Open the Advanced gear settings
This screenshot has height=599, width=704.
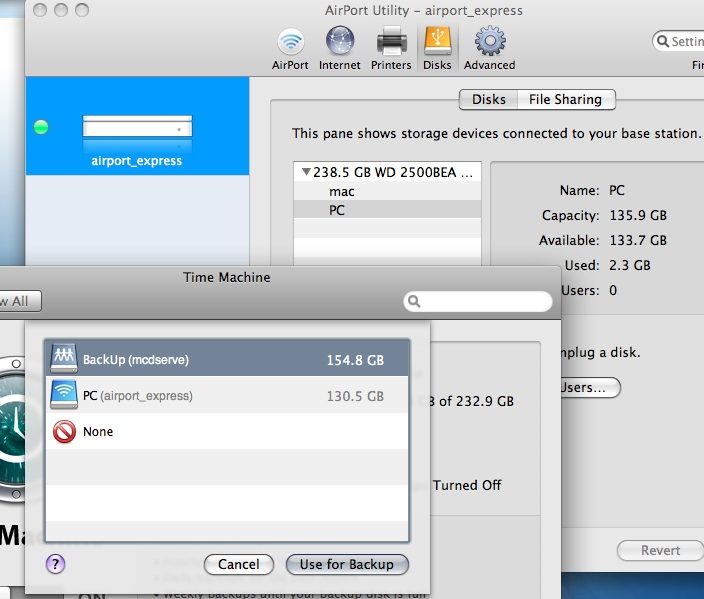point(489,49)
